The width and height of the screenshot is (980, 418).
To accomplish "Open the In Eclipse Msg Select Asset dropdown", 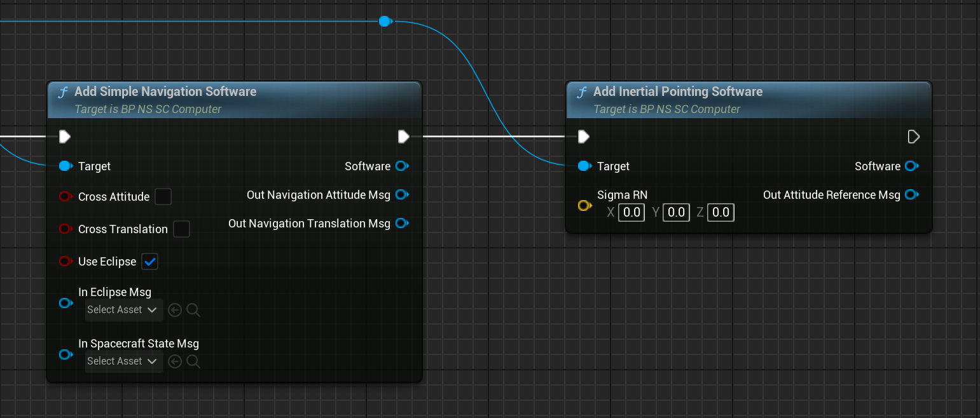I will click(123, 310).
